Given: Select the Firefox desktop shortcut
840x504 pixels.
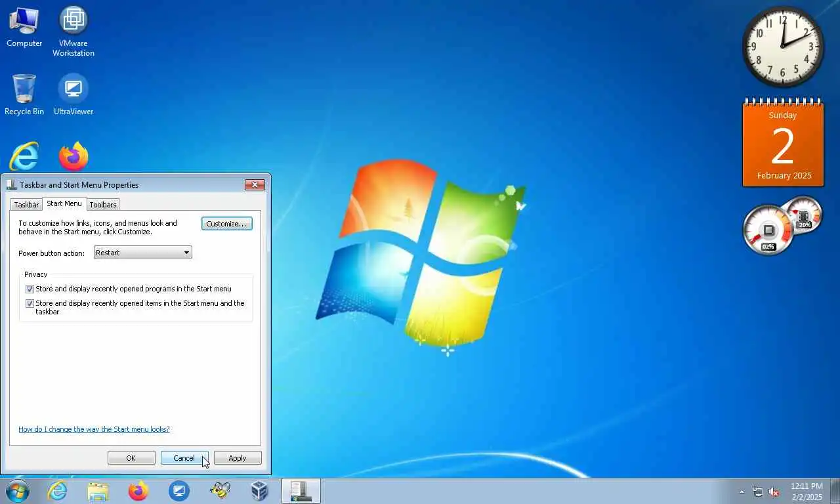Looking at the screenshot, I should pos(73,157).
